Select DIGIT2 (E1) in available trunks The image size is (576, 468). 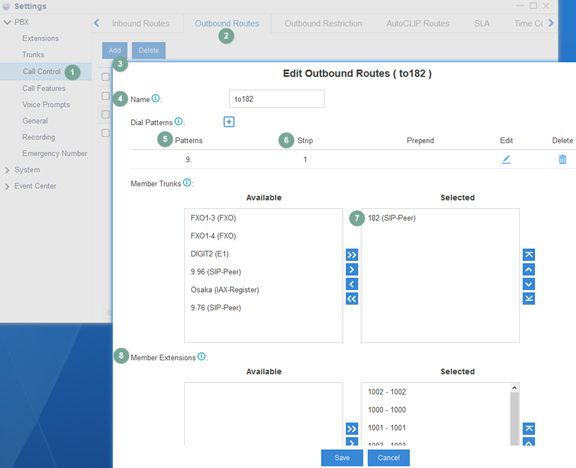(x=210, y=254)
